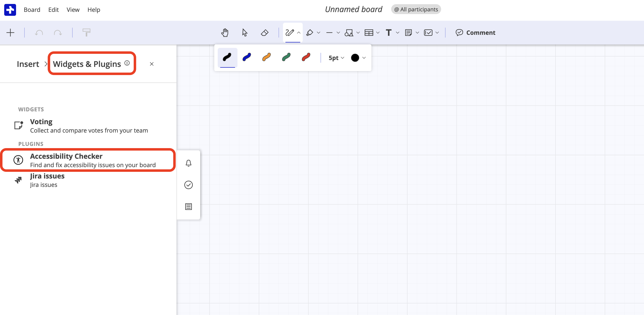Select the Text tool

(x=388, y=33)
